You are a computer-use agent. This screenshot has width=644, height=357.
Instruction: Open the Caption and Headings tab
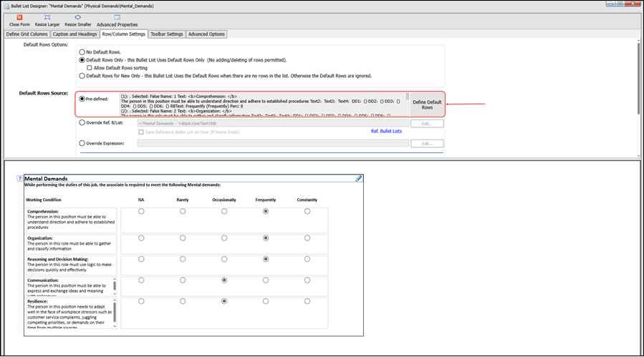click(75, 34)
